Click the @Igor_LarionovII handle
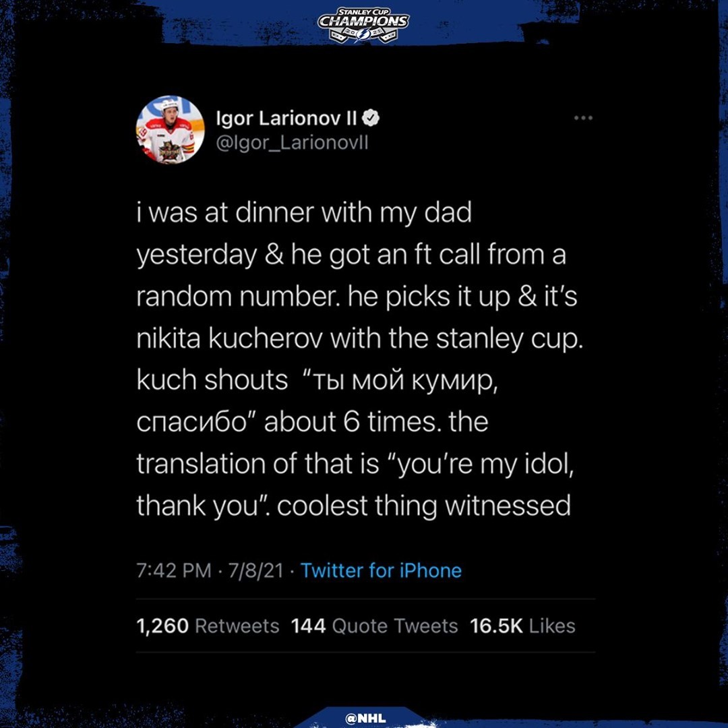 click(292, 143)
